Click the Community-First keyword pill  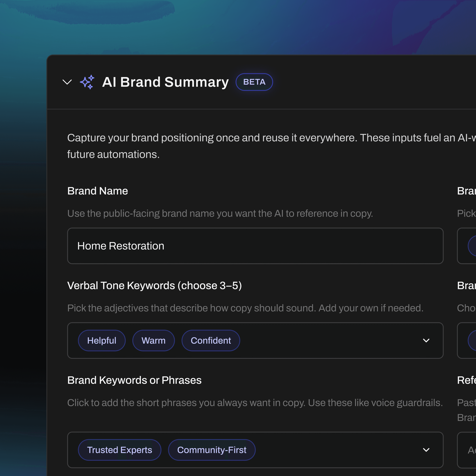(x=212, y=450)
